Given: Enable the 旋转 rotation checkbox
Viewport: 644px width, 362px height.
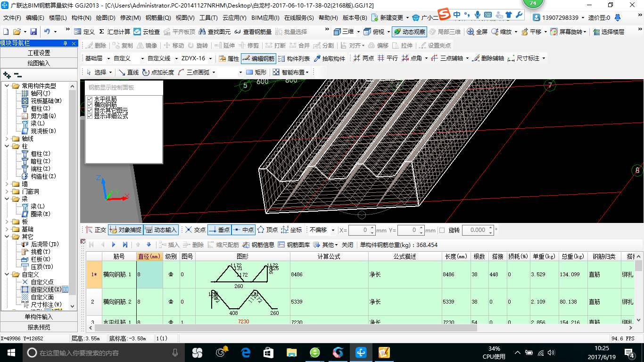Looking at the screenshot, I should coord(442,230).
